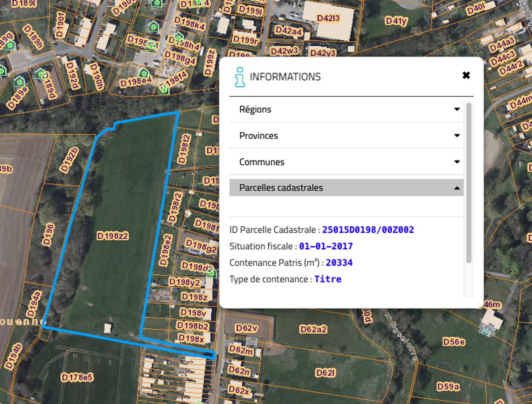The image size is (532, 404).
Task: Click green house icon next to D189g label
Action: tap(10, 45)
